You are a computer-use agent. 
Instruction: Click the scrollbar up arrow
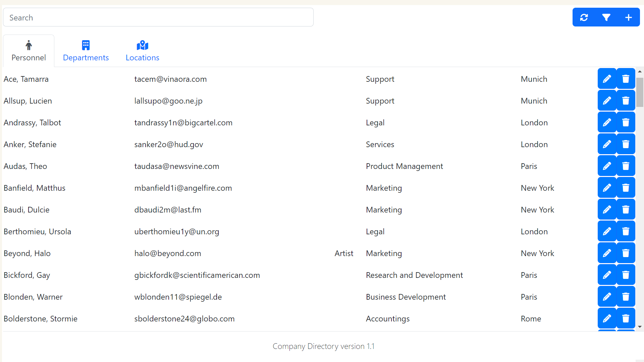pyautogui.click(x=640, y=71)
